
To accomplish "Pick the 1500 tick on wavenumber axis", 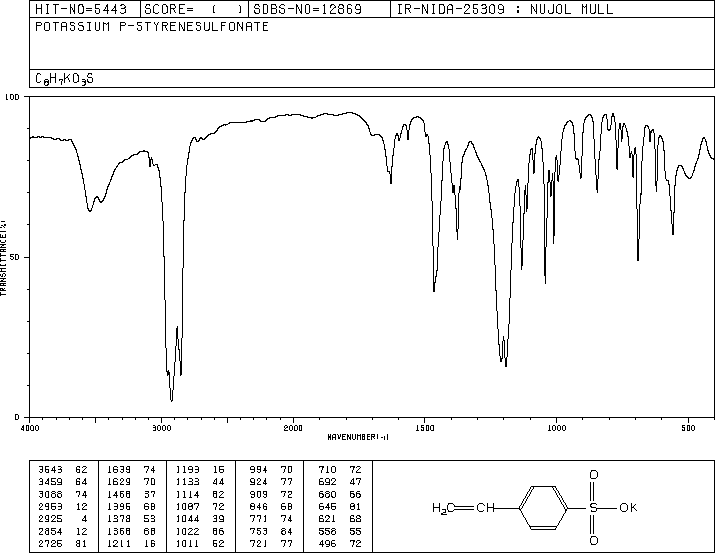I will 424,428.
